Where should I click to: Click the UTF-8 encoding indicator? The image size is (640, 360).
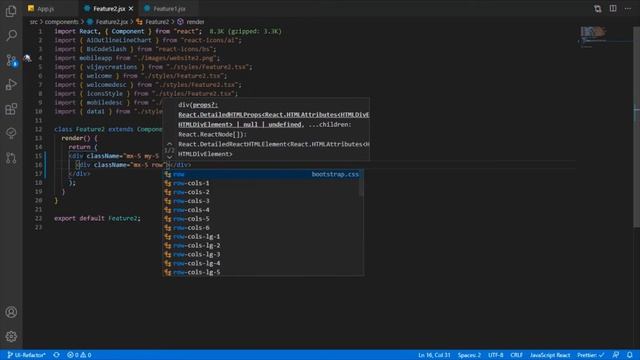click(x=496, y=355)
